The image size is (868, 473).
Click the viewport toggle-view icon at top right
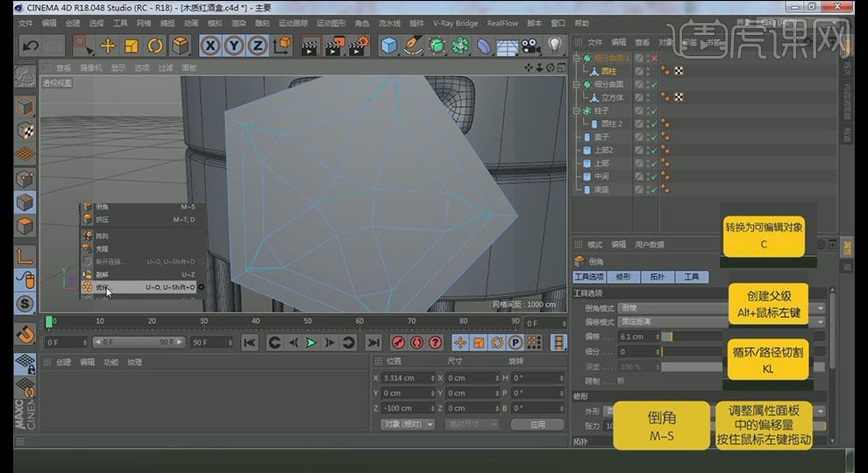coord(562,67)
